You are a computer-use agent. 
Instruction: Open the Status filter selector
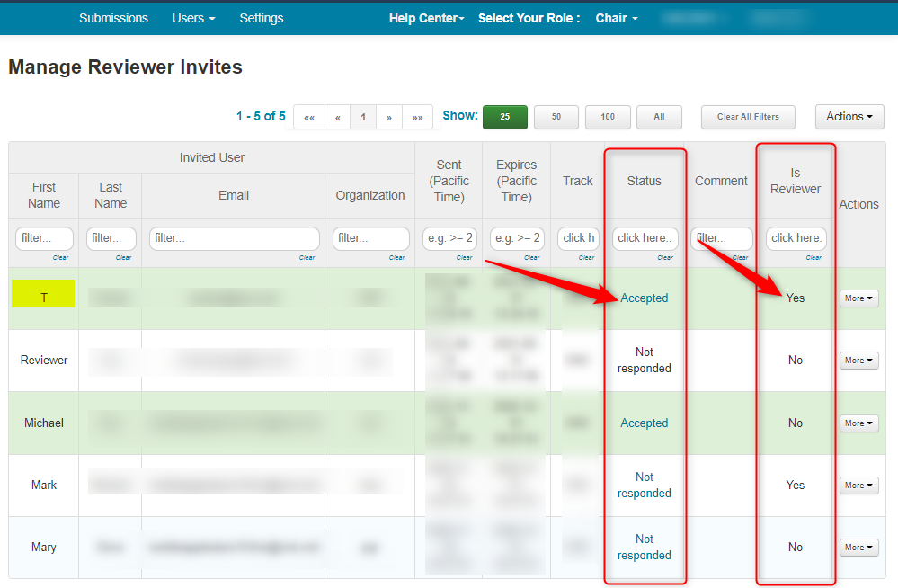[645, 238]
